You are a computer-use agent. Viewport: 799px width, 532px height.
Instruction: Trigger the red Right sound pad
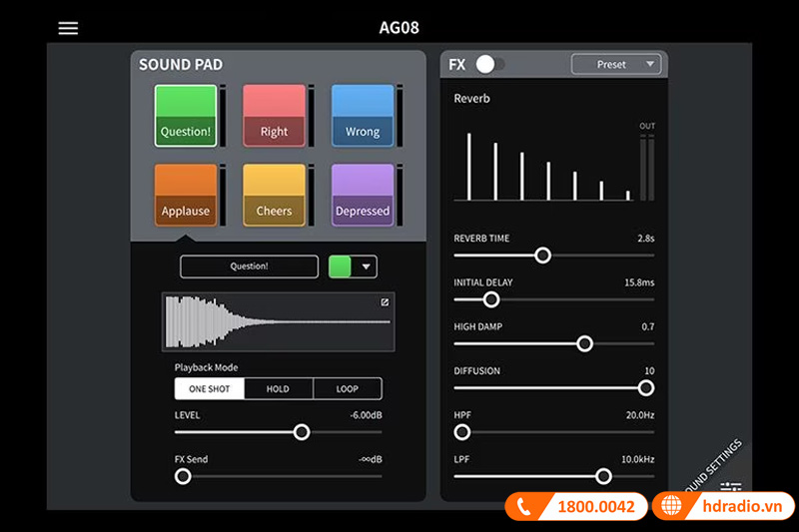[x=274, y=116]
